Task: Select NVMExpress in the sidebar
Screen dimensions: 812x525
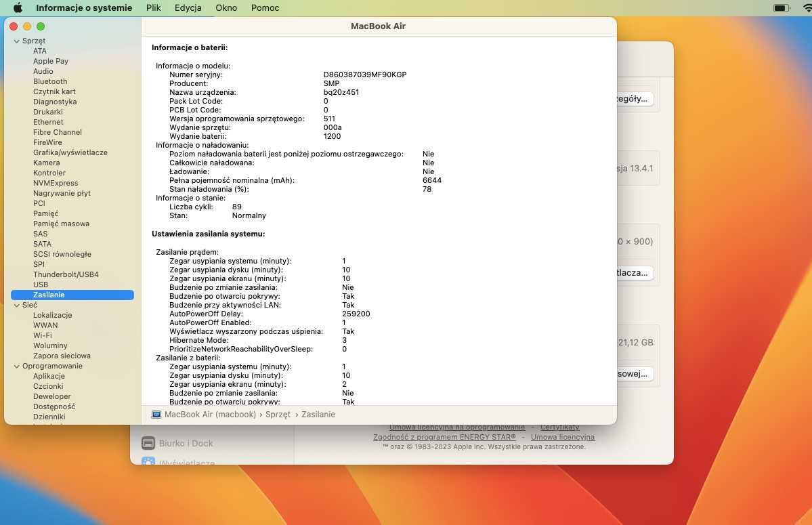Action: [56, 184]
